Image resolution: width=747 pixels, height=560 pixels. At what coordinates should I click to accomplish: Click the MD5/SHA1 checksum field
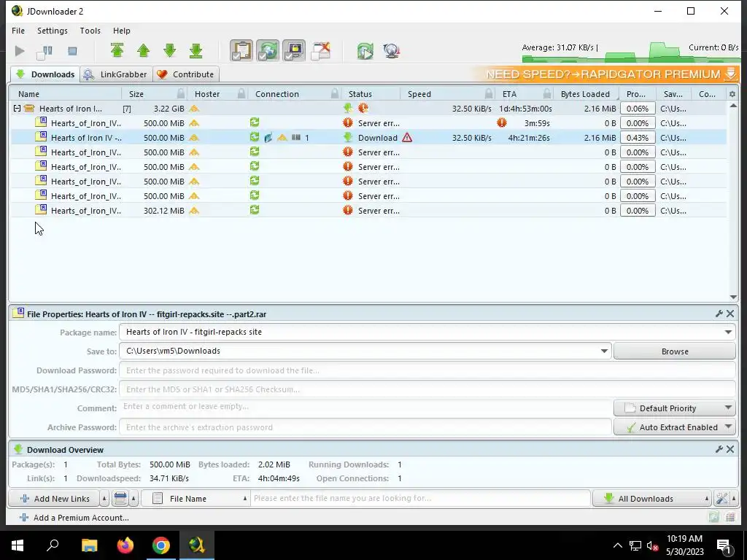427,389
